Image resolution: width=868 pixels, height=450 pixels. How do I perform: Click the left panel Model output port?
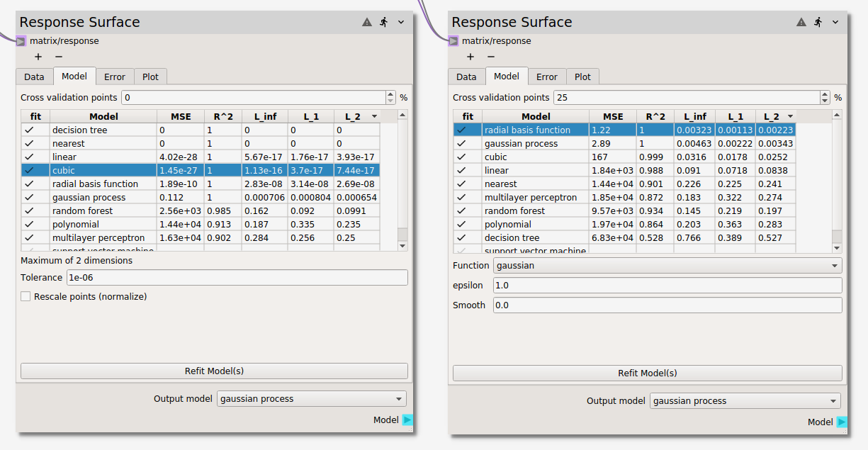[407, 420]
